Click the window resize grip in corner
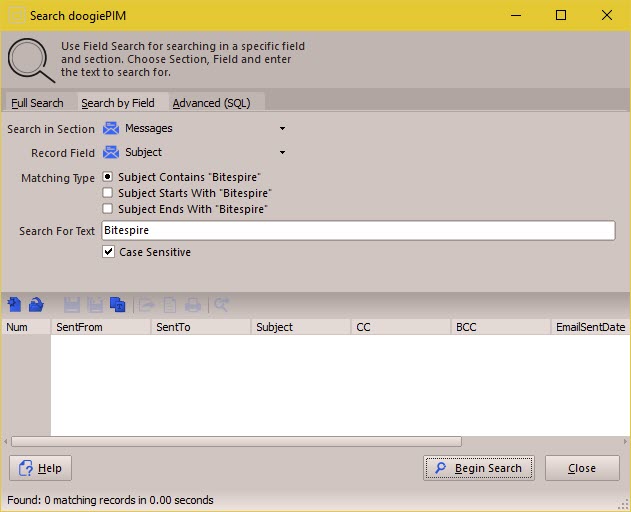The image size is (631, 512). pos(623,505)
